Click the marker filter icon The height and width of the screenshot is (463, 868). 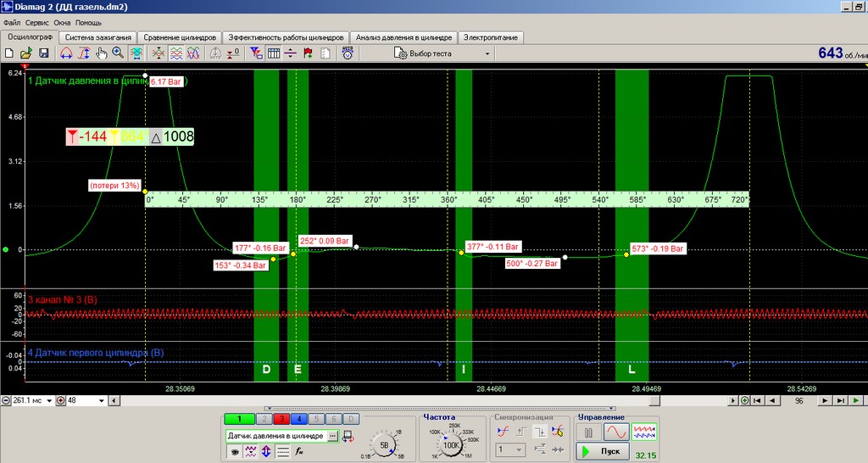click(256, 53)
